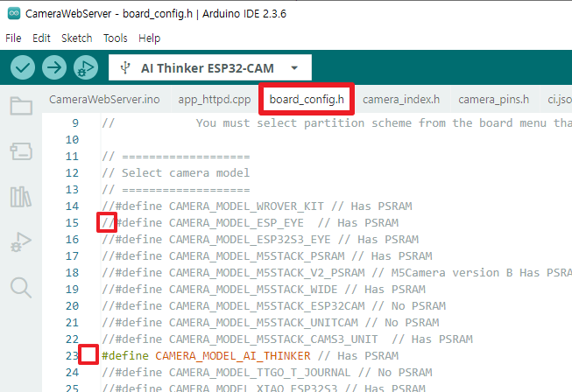This screenshot has width=572, height=392.
Task: Open the Boards Manager sidebar icon
Action: pos(21,151)
